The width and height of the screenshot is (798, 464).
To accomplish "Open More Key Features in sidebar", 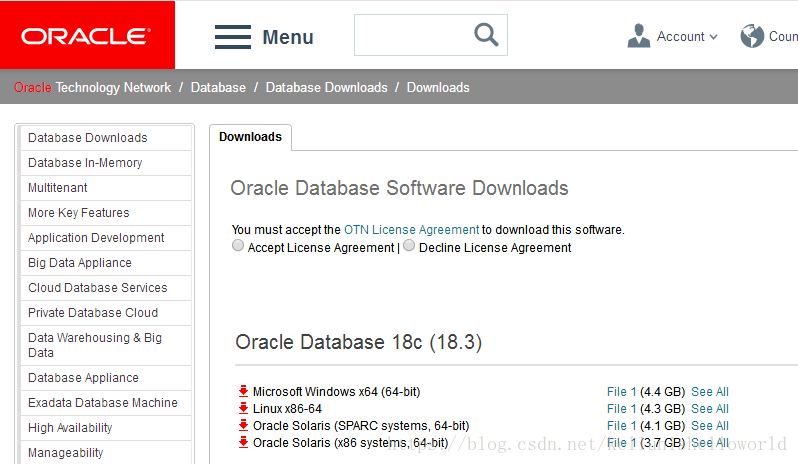I will pos(105,213).
